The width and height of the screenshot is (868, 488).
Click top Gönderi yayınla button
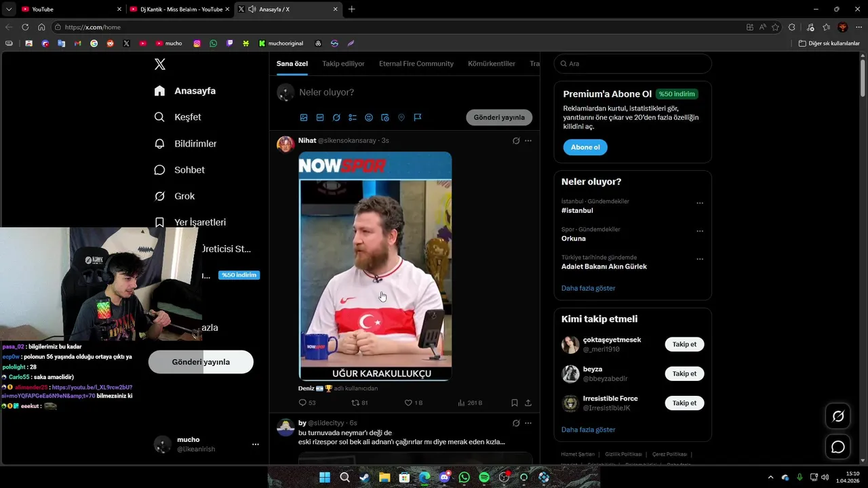(x=499, y=117)
